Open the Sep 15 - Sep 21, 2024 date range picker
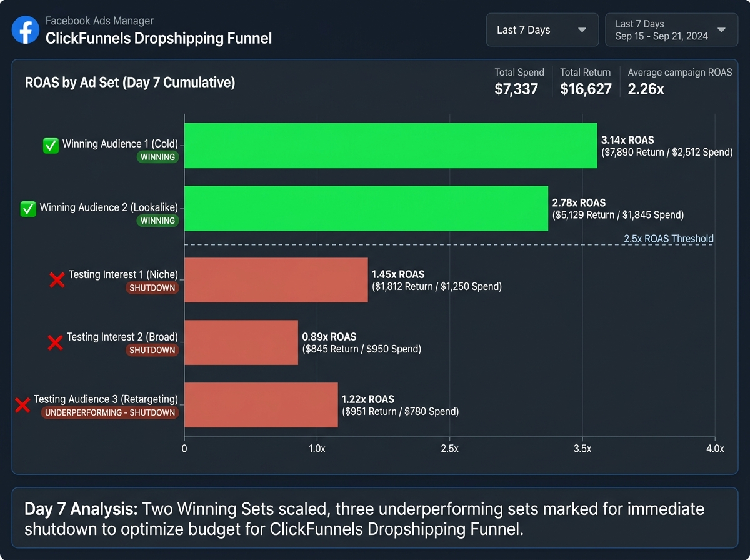Viewport: 750px width, 560px height. (671, 30)
